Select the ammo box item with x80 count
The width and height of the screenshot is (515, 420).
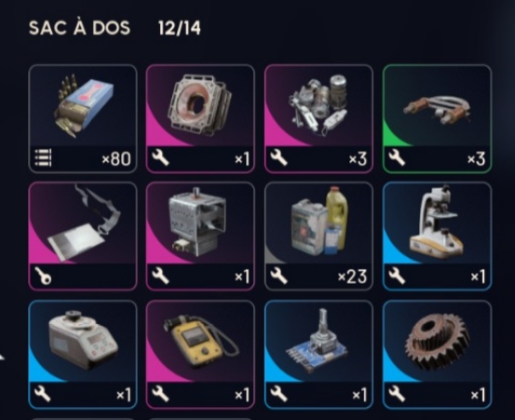point(83,118)
